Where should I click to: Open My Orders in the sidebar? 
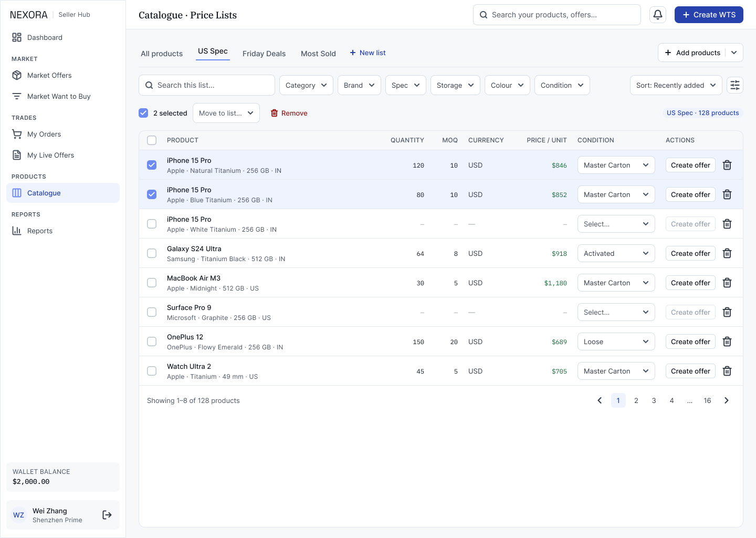click(x=63, y=134)
